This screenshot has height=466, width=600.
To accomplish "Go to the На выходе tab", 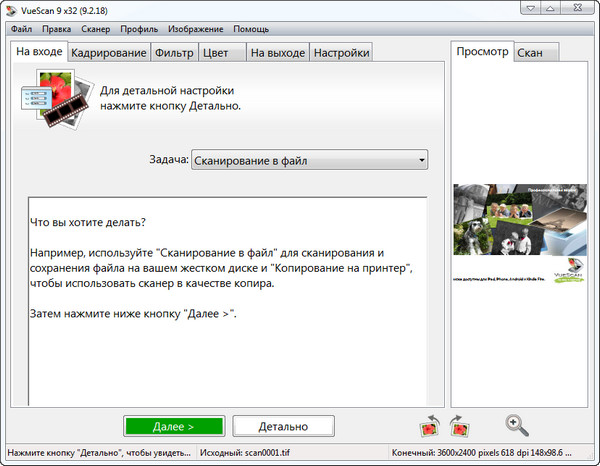I will tap(277, 52).
